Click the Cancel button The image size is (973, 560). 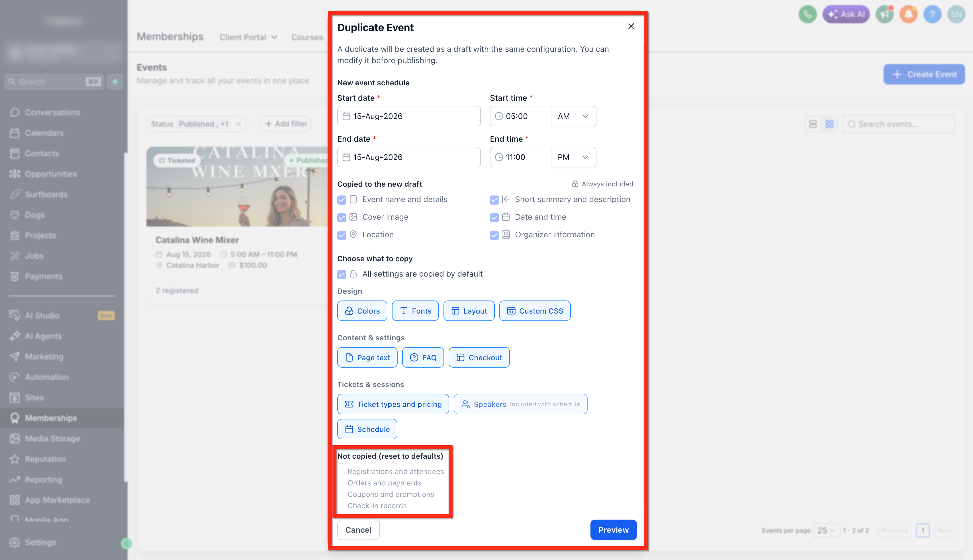click(358, 530)
